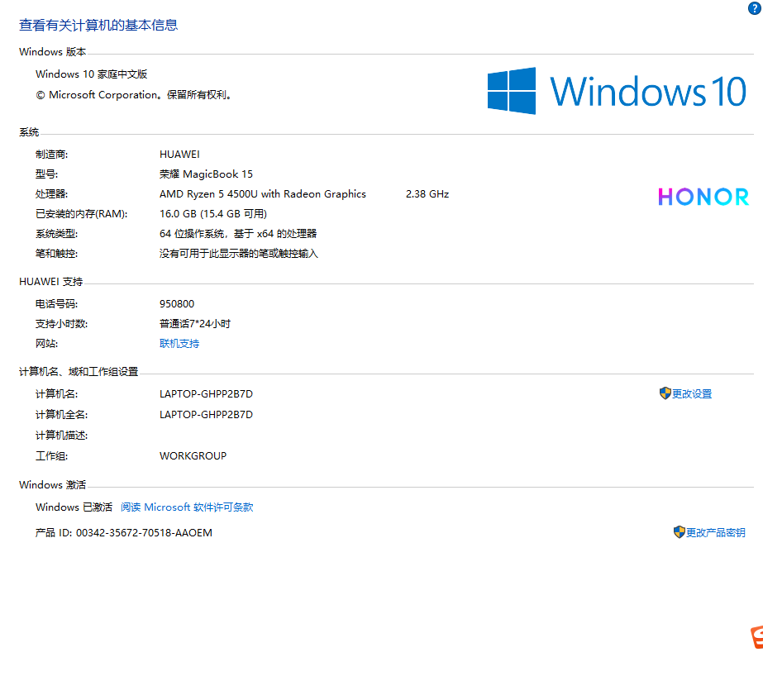Image resolution: width=763 pixels, height=700 pixels.
Task: Click the shield icon beside 更改产品密钥
Action: point(680,532)
